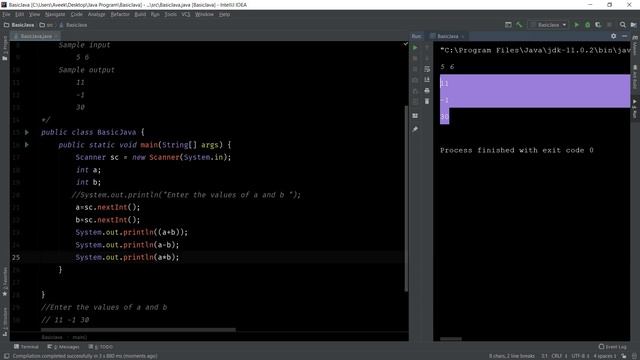This screenshot has width=640, height=360.
Task: Open the Favorites sidebar tab
Action: pyautogui.click(x=5, y=282)
